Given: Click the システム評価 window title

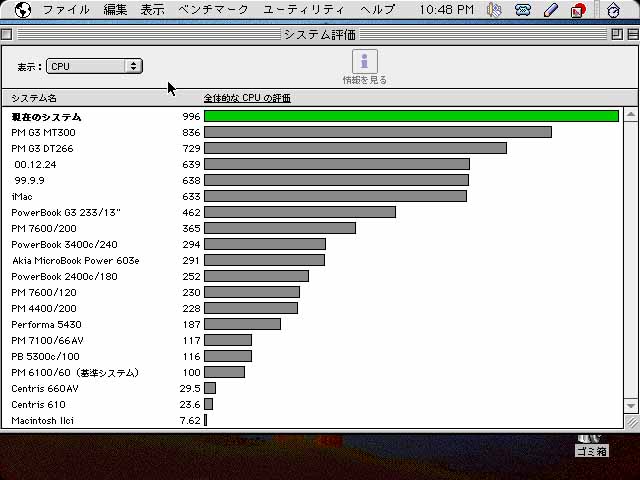Looking at the screenshot, I should coord(320,35).
